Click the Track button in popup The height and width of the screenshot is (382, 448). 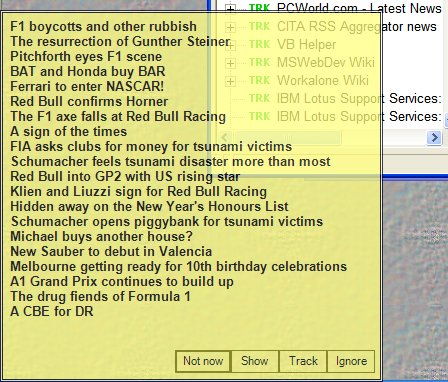pos(303,361)
